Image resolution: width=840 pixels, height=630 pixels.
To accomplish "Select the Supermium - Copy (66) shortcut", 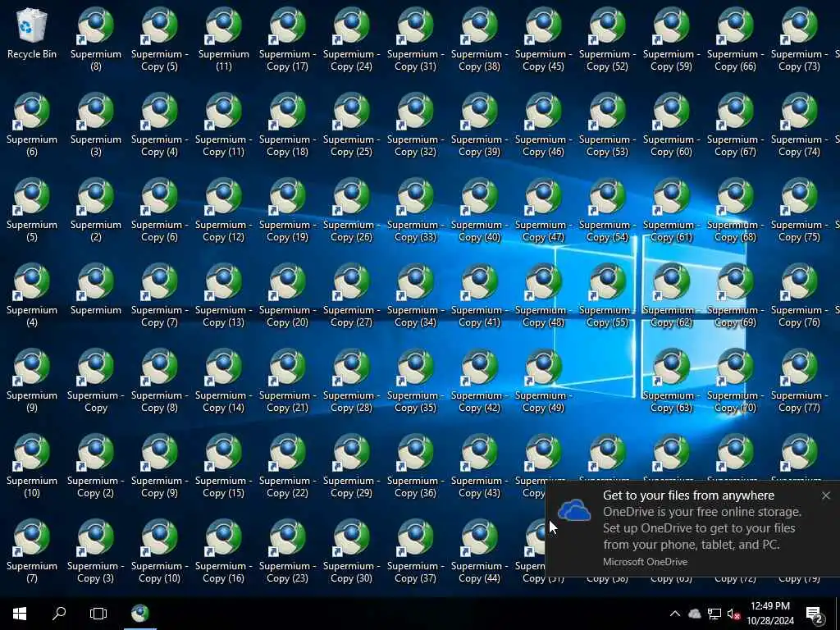I will [x=735, y=39].
